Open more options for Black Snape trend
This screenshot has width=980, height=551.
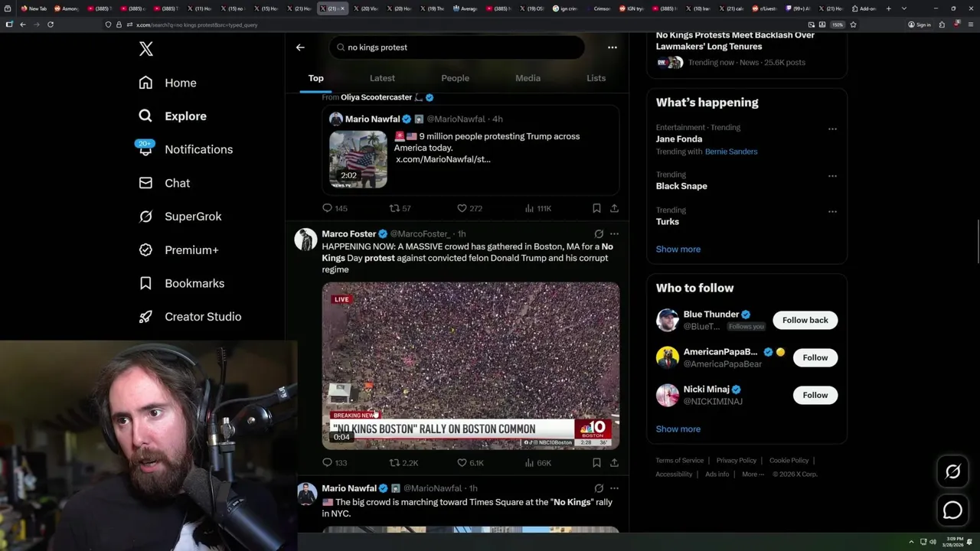[832, 176]
